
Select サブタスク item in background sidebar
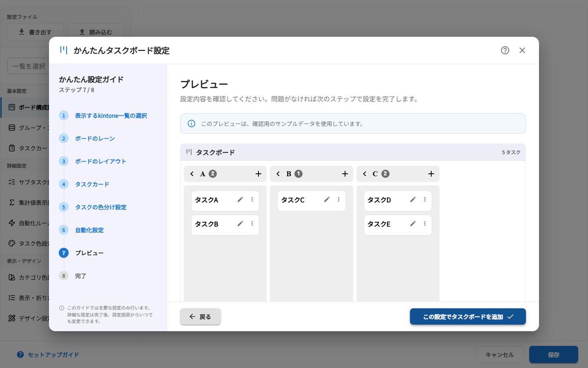tap(25, 182)
